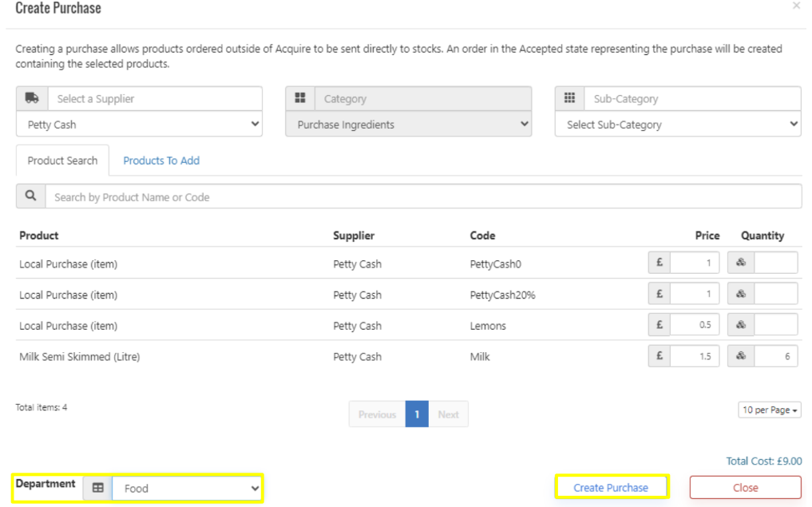This screenshot has height=507, width=812.
Task: Expand the Select Sub-Category dropdown
Action: pos(678,125)
